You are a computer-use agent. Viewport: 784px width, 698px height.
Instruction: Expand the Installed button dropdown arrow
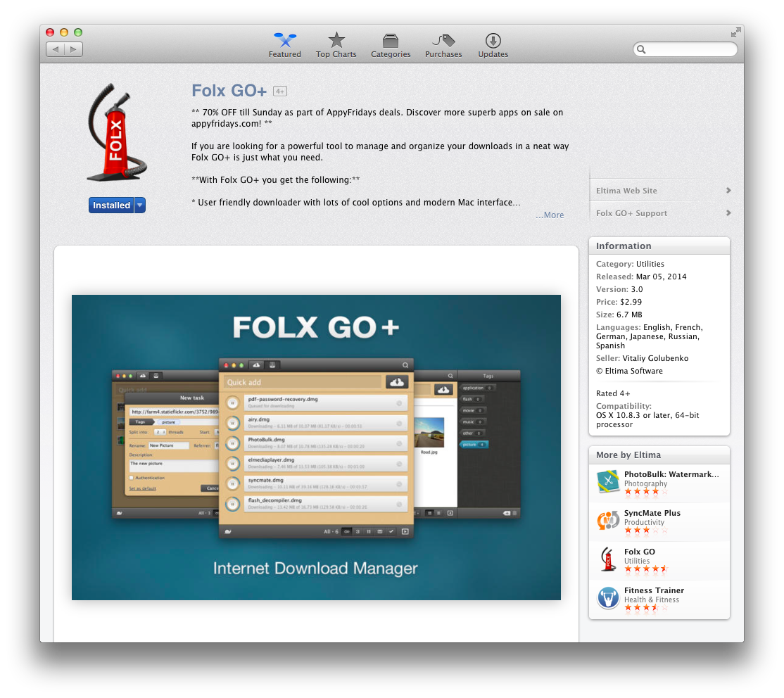pos(140,205)
